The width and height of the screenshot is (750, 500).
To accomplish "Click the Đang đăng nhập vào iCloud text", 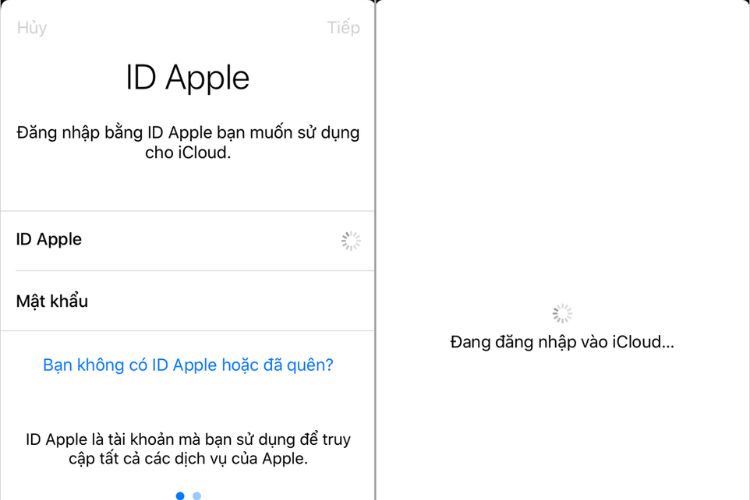I will click(562, 342).
